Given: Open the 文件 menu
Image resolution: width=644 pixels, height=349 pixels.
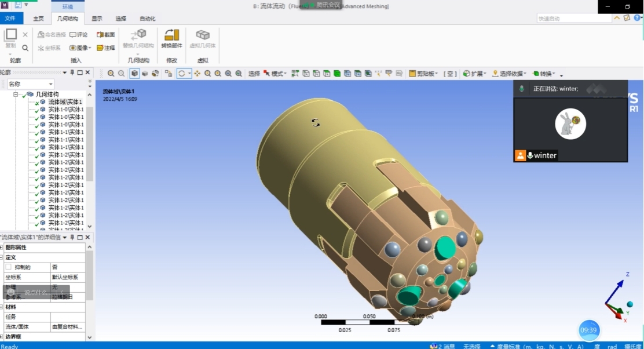Looking at the screenshot, I should 10,19.
